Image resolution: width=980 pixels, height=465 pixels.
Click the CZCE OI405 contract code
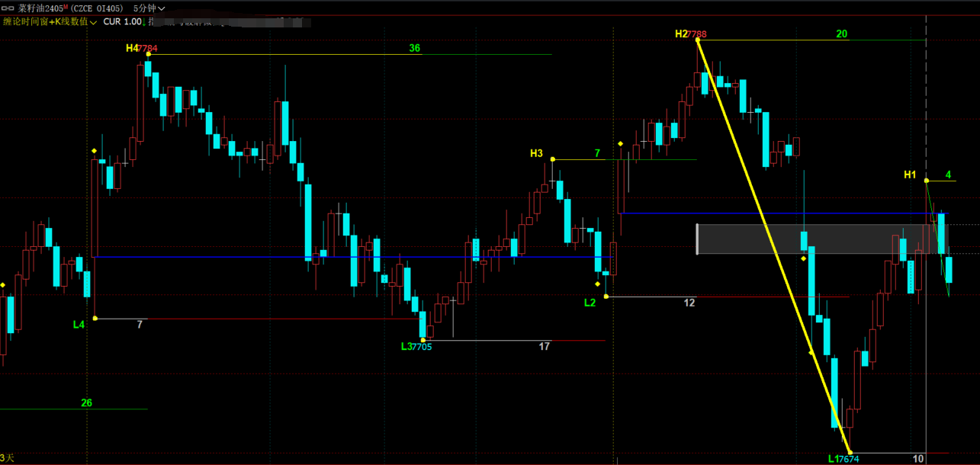click(x=98, y=8)
